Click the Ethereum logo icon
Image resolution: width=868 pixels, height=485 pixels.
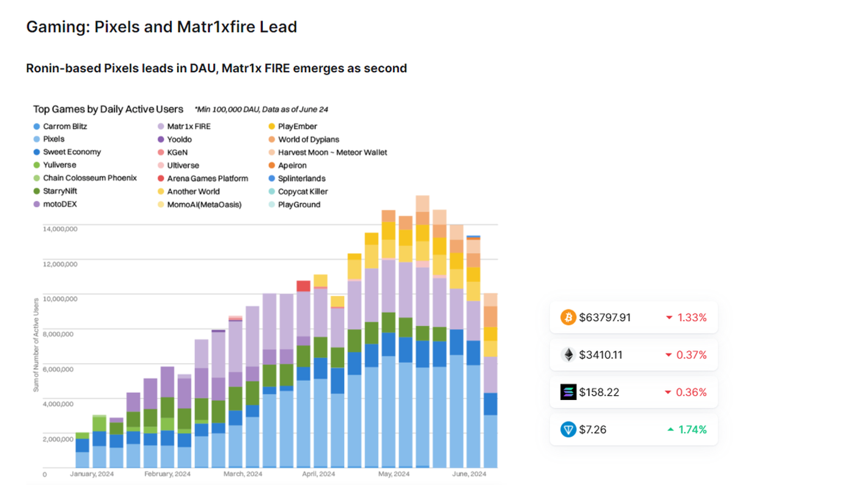tap(568, 355)
